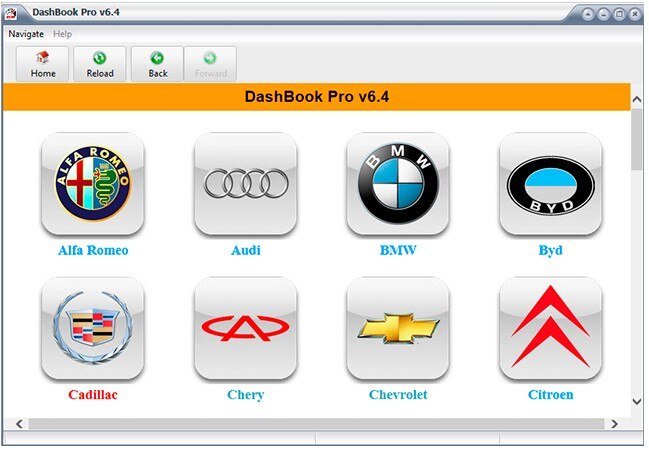Click the vertical scrollbar thumb

click(637, 139)
